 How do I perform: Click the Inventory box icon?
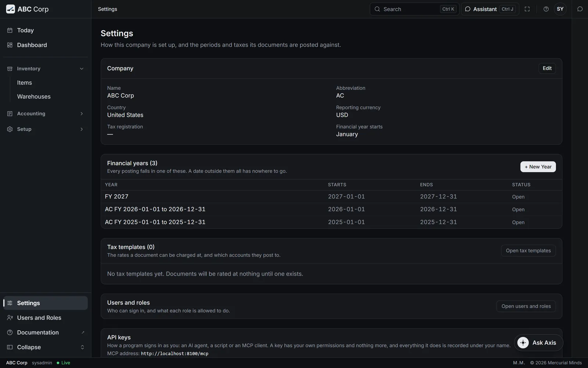(10, 69)
